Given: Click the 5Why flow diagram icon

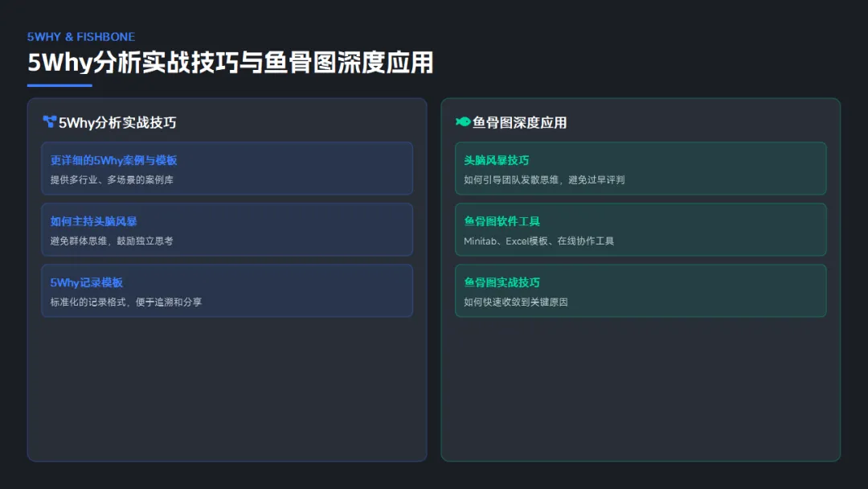Looking at the screenshot, I should click(50, 122).
